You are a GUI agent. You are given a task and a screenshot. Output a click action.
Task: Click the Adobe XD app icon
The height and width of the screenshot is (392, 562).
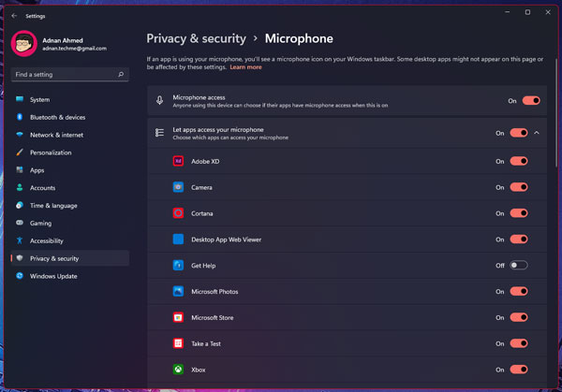pyautogui.click(x=178, y=161)
